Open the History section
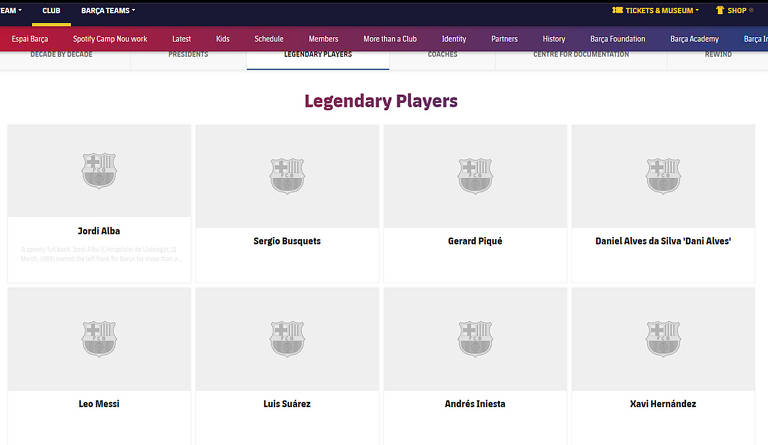 [553, 39]
